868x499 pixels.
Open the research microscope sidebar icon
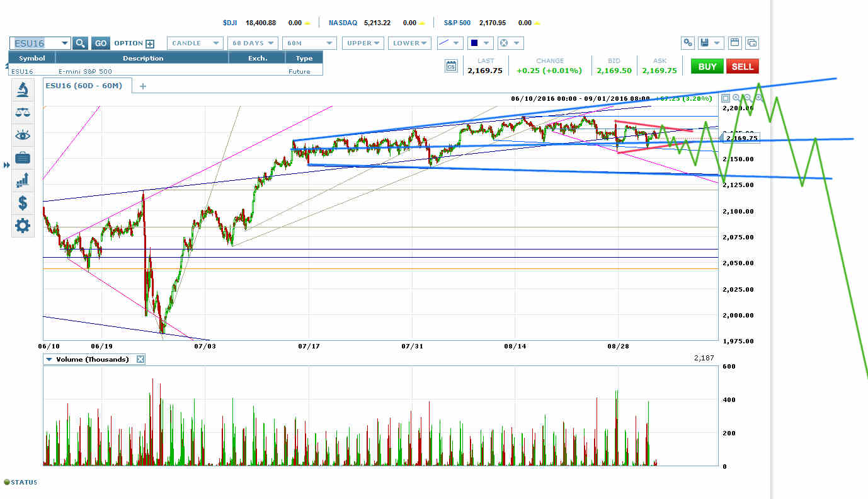tap(23, 89)
